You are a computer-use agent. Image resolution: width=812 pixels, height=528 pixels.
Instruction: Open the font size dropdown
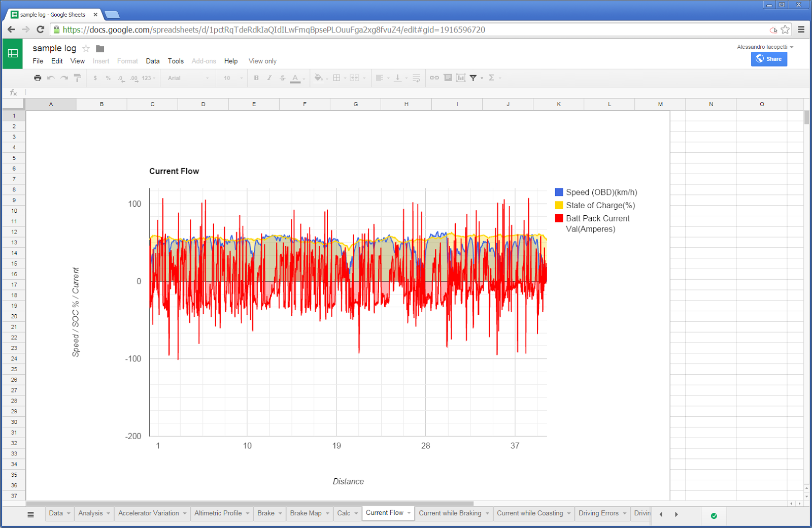pos(231,78)
